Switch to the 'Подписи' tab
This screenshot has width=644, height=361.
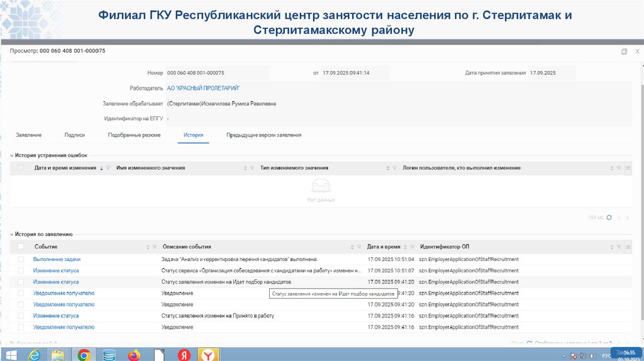coord(74,135)
